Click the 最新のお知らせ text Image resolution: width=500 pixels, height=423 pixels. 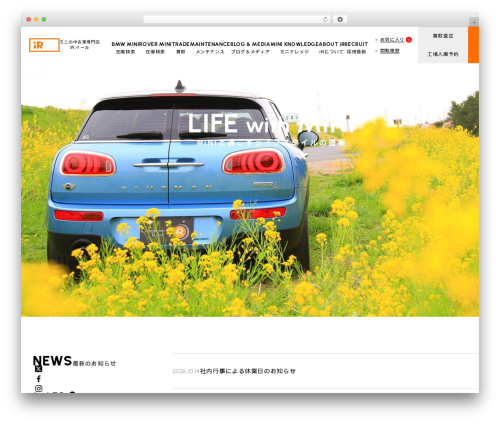pyautogui.click(x=94, y=363)
